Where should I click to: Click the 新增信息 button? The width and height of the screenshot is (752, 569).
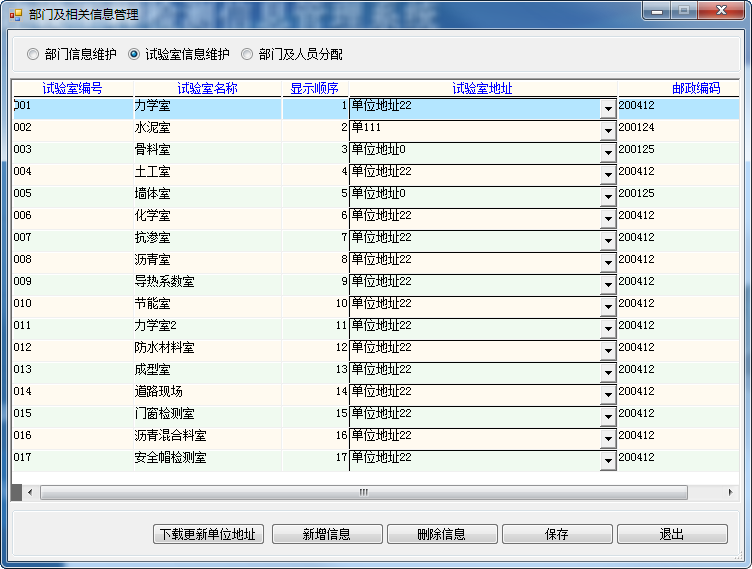click(x=326, y=534)
